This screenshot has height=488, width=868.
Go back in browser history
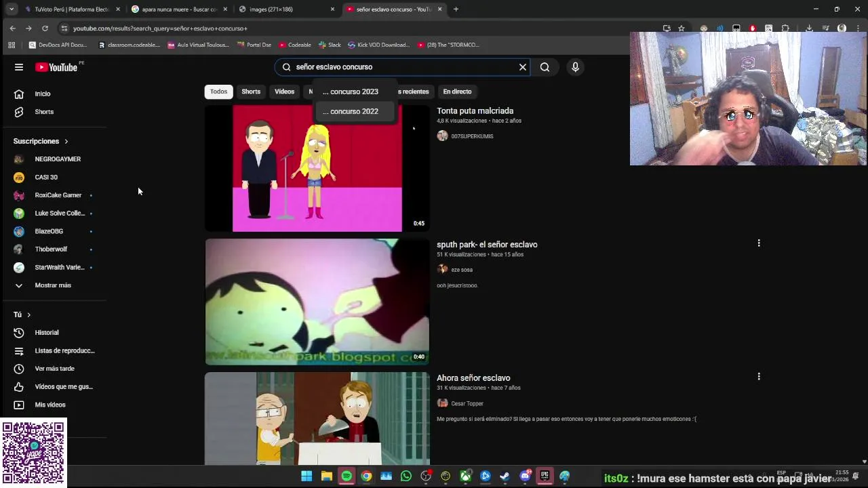pyautogui.click(x=12, y=28)
